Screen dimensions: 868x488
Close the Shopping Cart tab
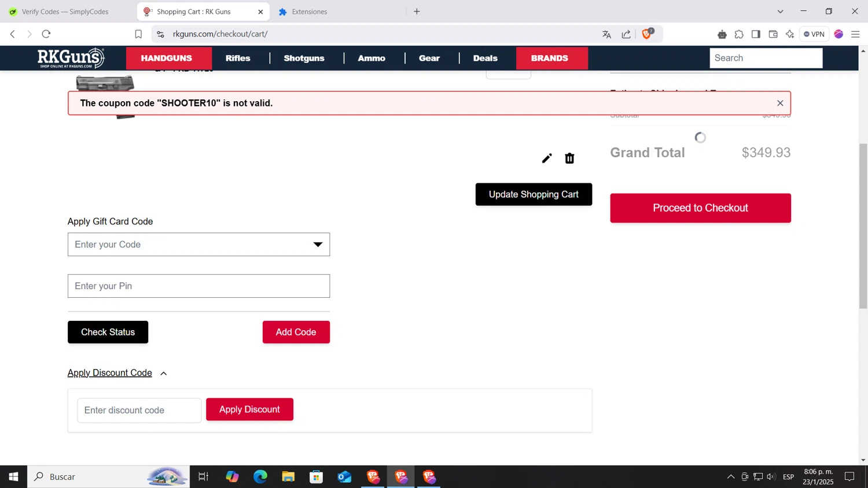coord(260,12)
